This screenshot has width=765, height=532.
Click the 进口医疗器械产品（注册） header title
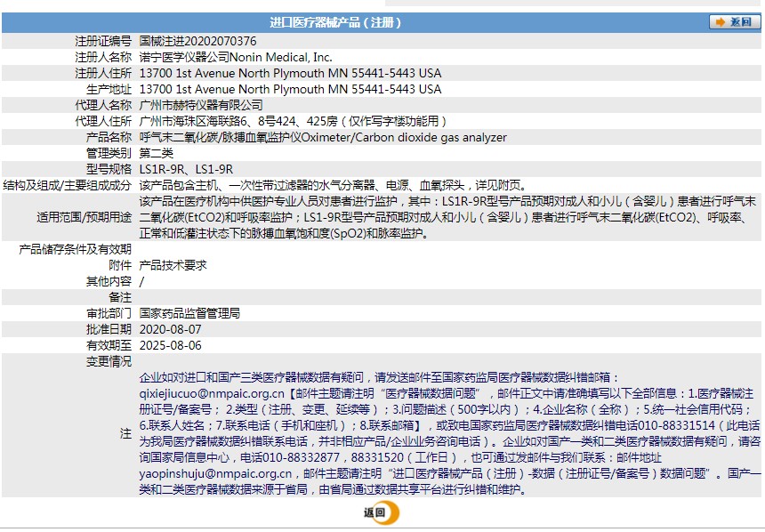[335, 22]
